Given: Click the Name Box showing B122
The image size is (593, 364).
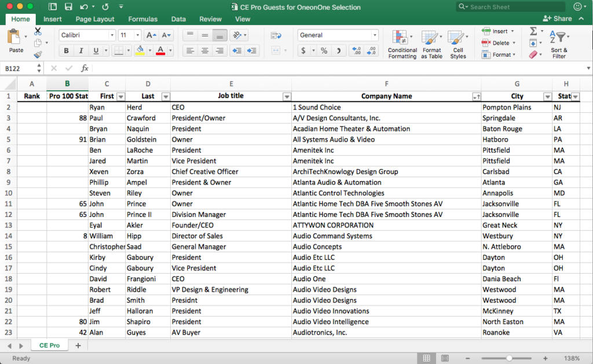Looking at the screenshot, I should click(19, 68).
